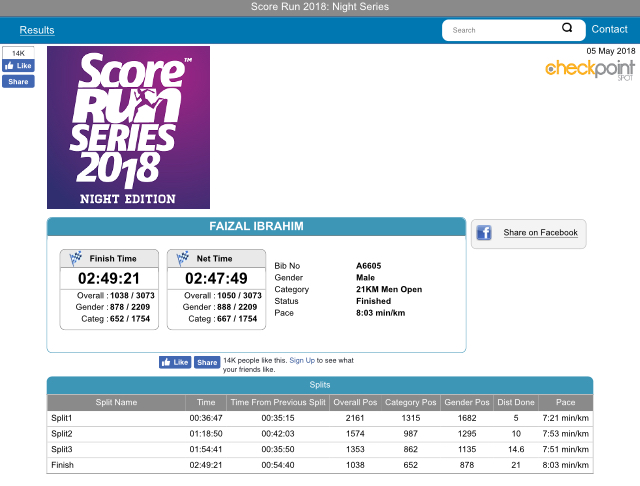This screenshot has height=486, width=640.
Task: Open the checkpoint spot logo
Action: (590, 69)
